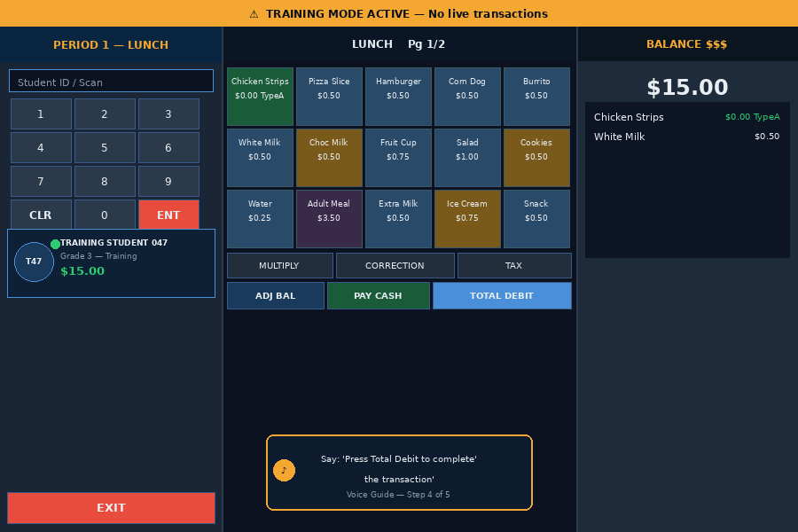Click the TRAINING STUDENT 047 name
798x532 pixels.
114,243
